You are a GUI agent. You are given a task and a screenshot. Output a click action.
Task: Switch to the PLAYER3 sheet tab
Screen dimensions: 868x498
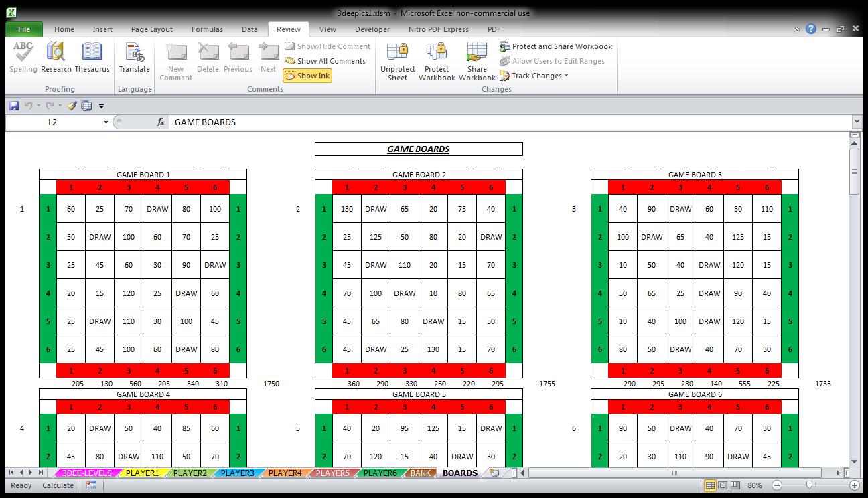(x=237, y=473)
